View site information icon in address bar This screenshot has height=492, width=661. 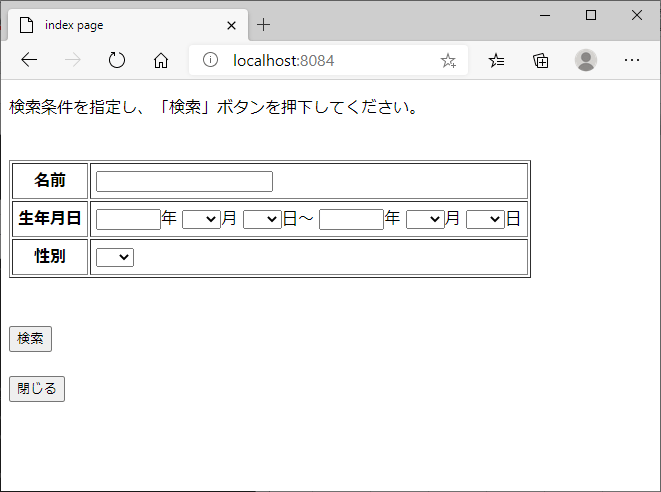[210, 60]
